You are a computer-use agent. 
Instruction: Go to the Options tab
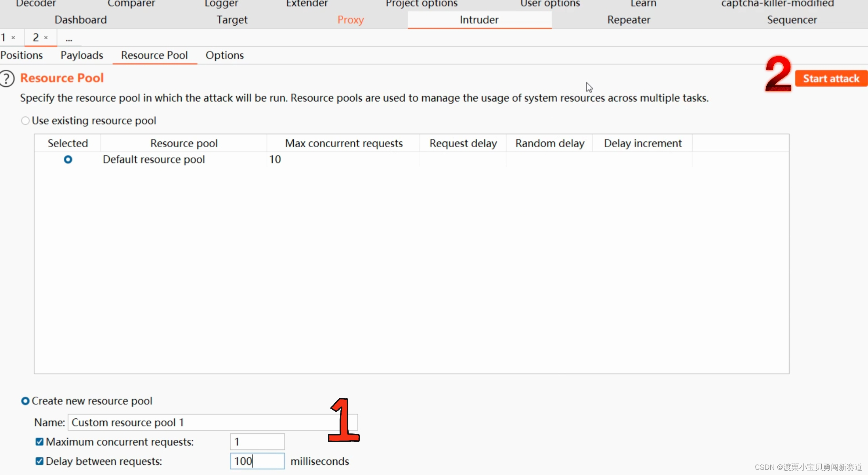(x=224, y=55)
